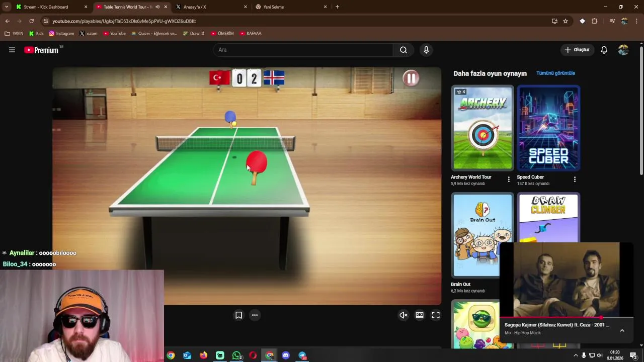Open the x.com bookmark
Image resolution: width=644 pixels, height=362 pixels.
click(89, 34)
